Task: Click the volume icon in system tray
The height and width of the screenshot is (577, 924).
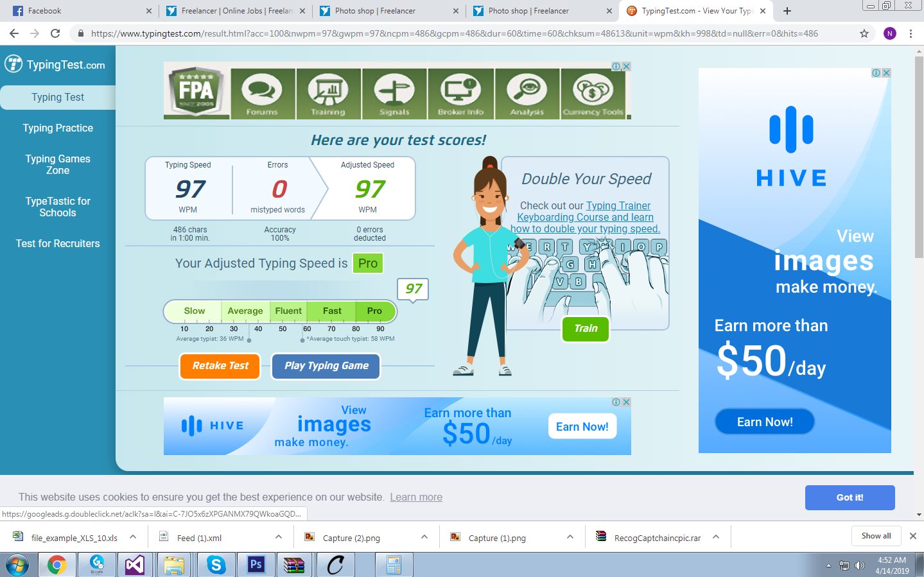Action: pos(860,565)
